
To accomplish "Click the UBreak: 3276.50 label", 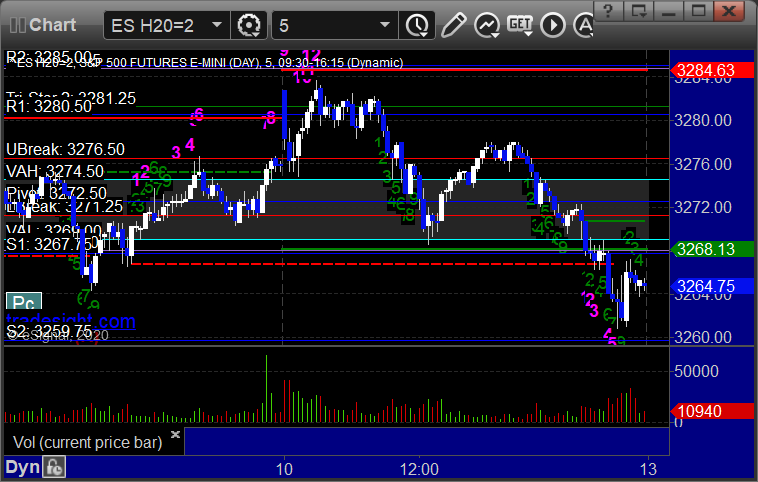I will 65,149.
